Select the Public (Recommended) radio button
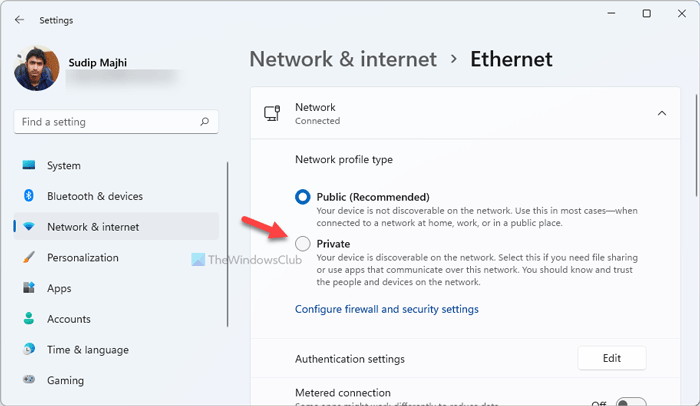The width and height of the screenshot is (700, 406). click(303, 197)
